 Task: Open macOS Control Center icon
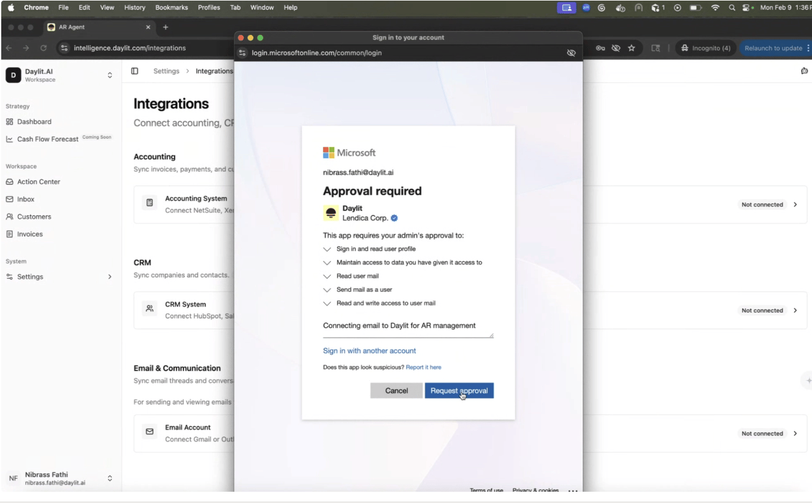747,7
